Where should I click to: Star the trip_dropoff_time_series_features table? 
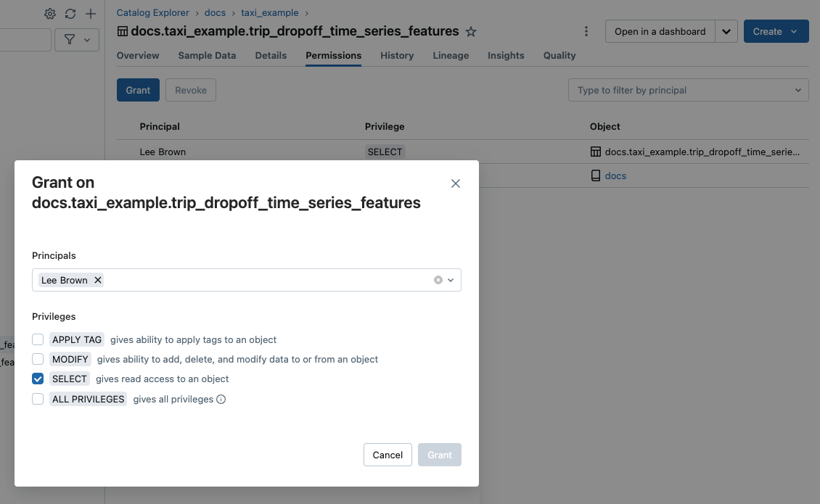[471, 31]
